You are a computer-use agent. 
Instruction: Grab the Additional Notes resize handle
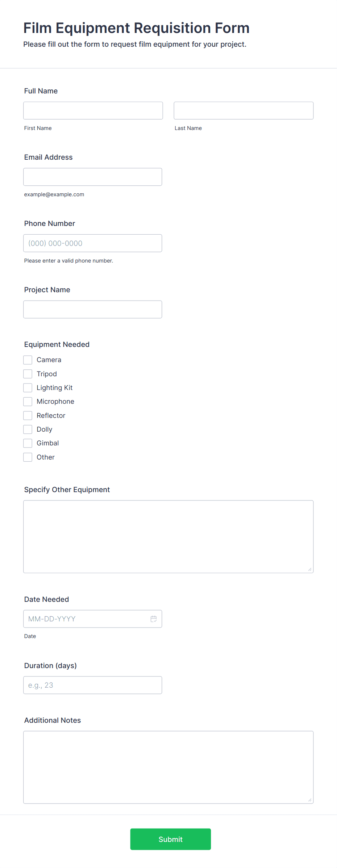tap(310, 800)
